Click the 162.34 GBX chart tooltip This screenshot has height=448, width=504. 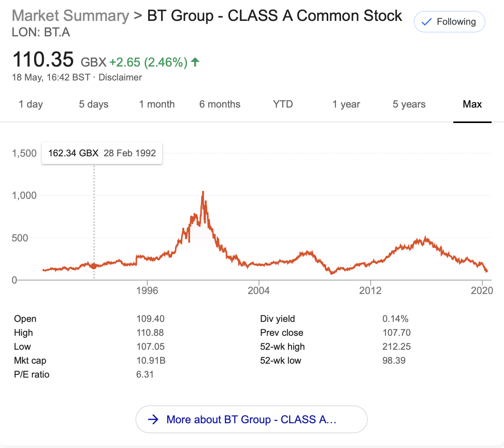[x=102, y=153]
